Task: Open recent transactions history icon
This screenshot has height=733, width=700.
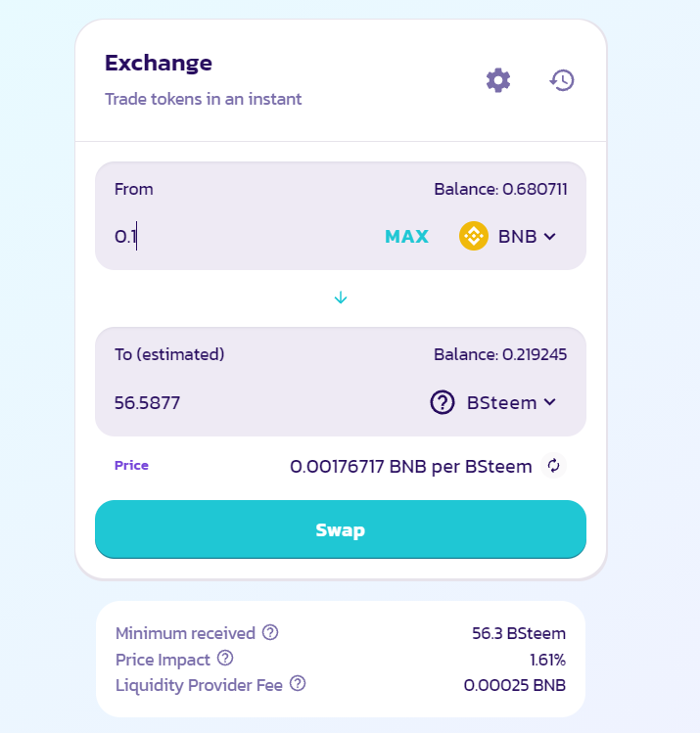Action: (x=562, y=80)
